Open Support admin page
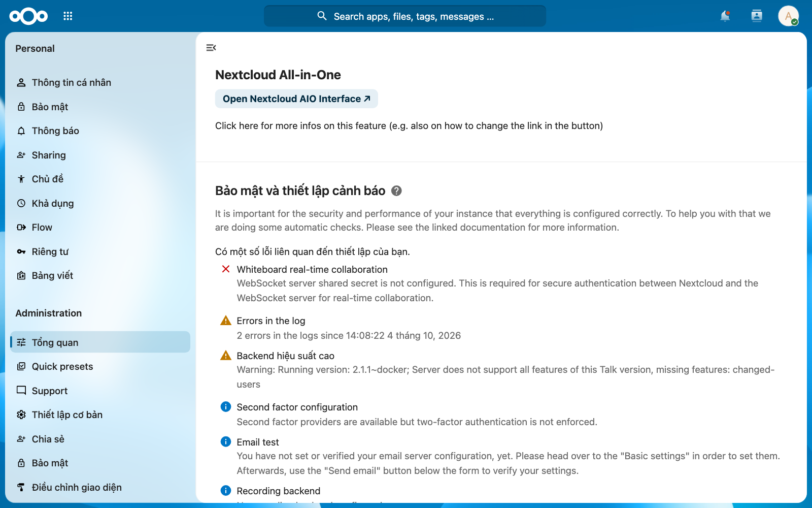This screenshot has height=508, width=812. tap(100, 391)
